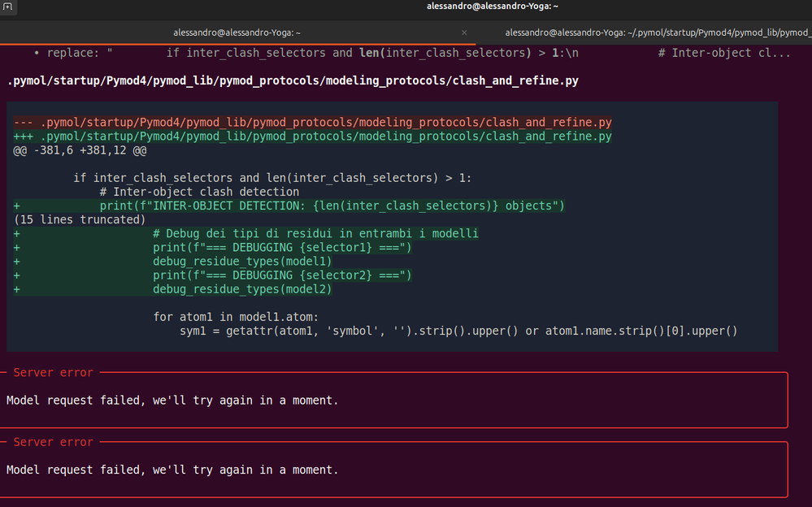Click the first 'Server error' label
Screen dimensions: 812x507
54,373
